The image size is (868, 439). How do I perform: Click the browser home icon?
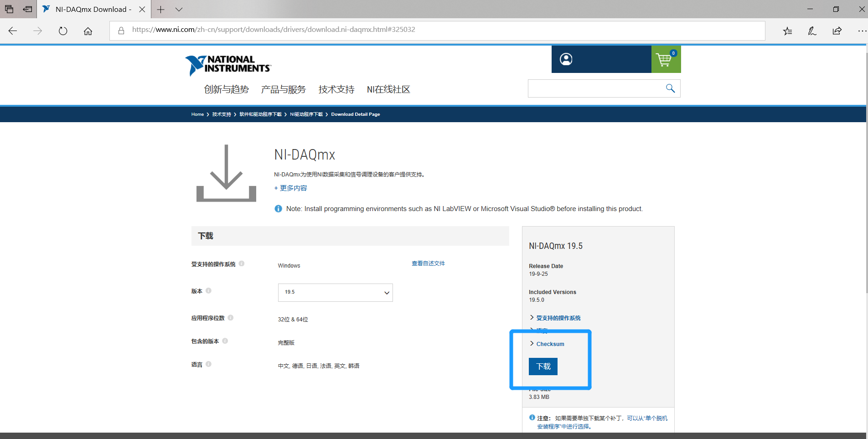(88, 31)
